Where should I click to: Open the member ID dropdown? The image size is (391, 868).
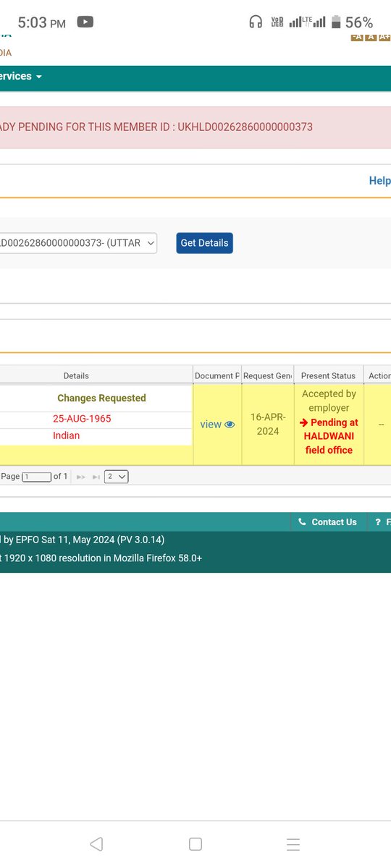point(78,243)
